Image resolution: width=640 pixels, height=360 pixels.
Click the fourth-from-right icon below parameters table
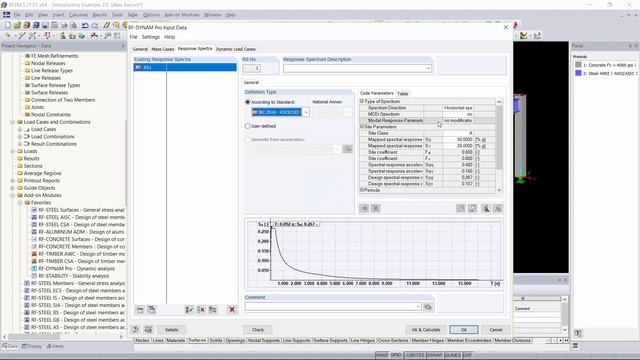(460, 208)
